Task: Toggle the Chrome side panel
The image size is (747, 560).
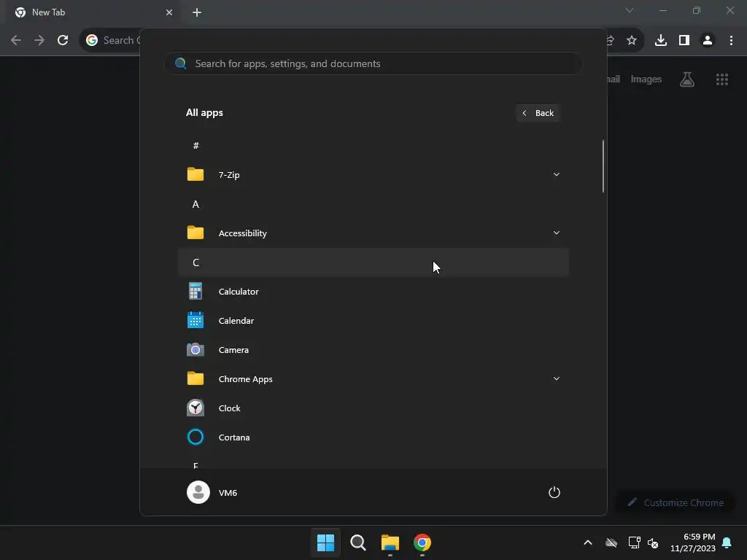Action: tap(684, 40)
